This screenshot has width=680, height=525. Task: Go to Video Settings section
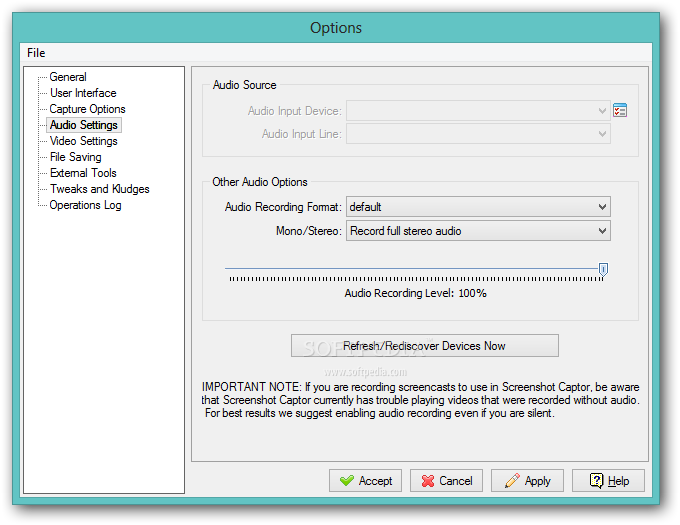pyautogui.click(x=84, y=141)
